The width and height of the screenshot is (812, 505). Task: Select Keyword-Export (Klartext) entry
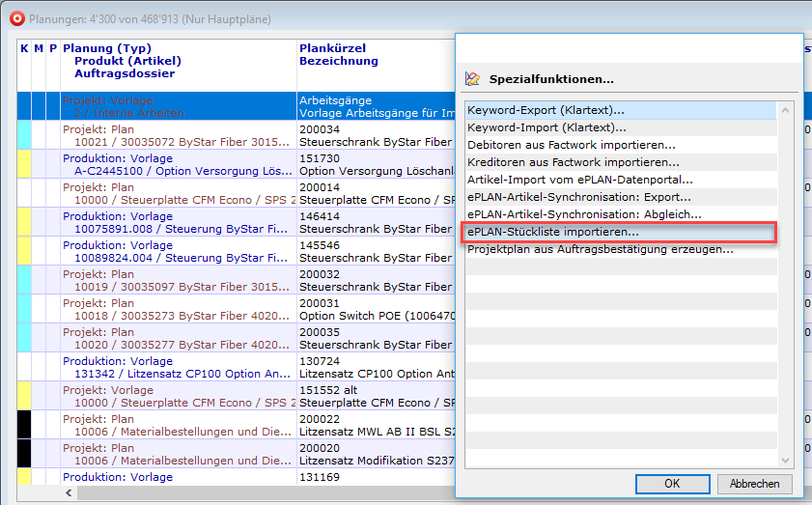click(546, 110)
